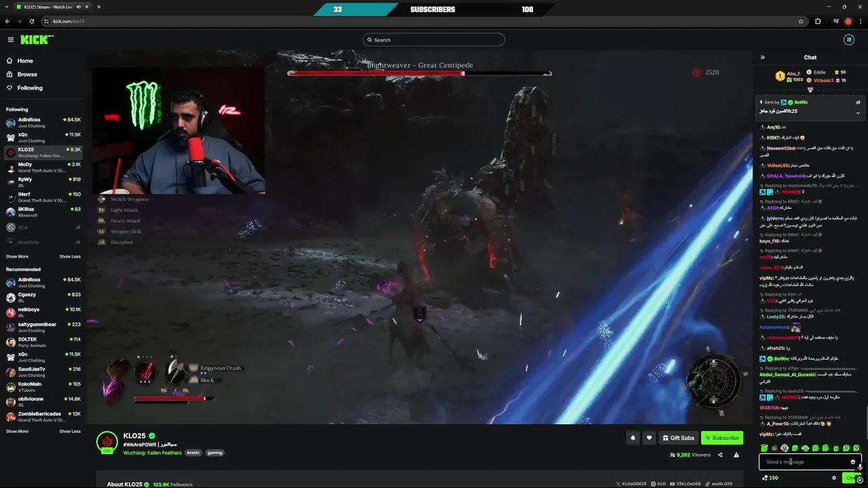The width and height of the screenshot is (868, 488).
Task: Toggle the notification bell for KLO25
Action: point(633,438)
